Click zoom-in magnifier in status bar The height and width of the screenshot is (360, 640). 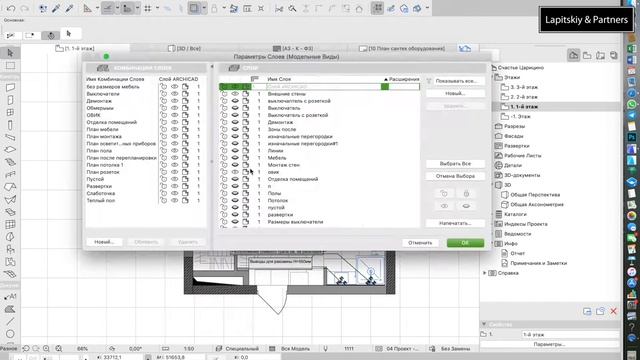click(46, 349)
